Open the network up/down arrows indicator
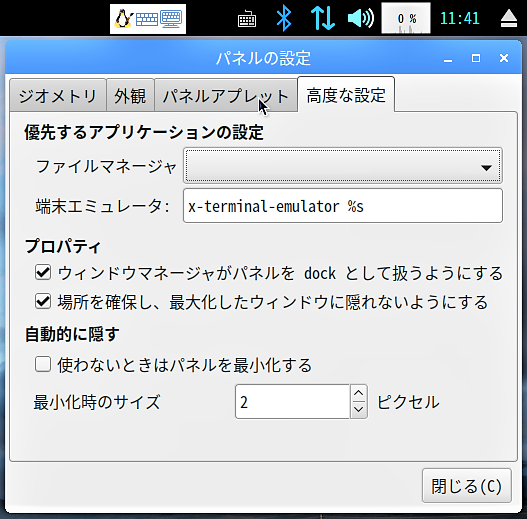527x519 pixels. pyautogui.click(x=322, y=18)
